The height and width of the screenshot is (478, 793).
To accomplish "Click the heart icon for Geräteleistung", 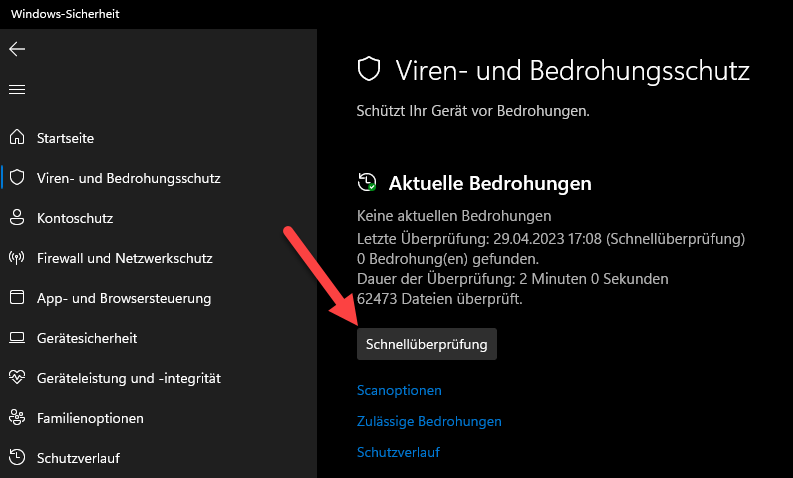I will 17,378.
